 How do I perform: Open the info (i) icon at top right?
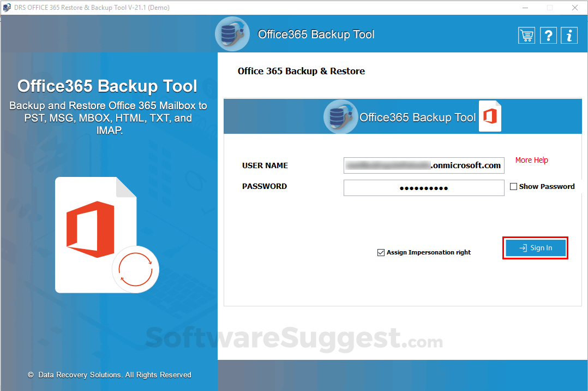[x=569, y=35]
